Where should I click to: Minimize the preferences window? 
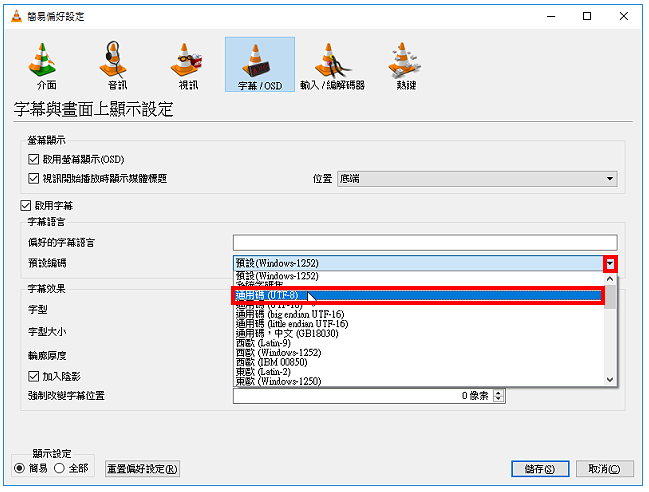tap(551, 16)
